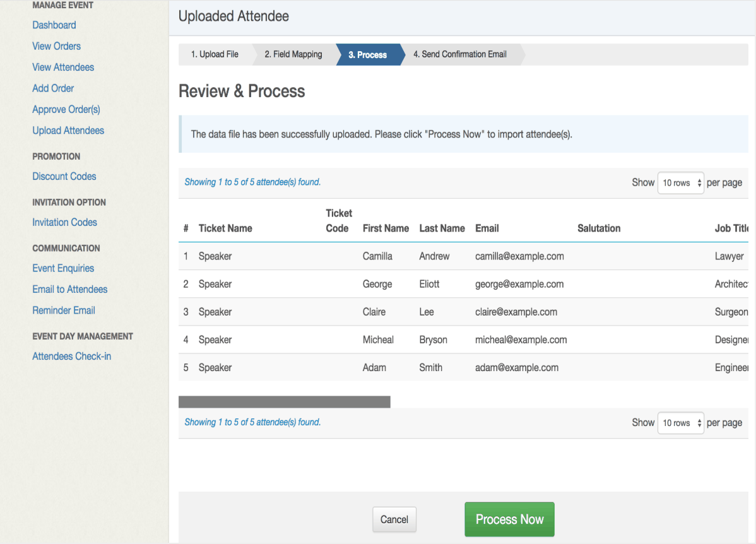The height and width of the screenshot is (544, 756).
Task: Click bottom 'Showing 1 to 5' status text
Action: point(252,422)
